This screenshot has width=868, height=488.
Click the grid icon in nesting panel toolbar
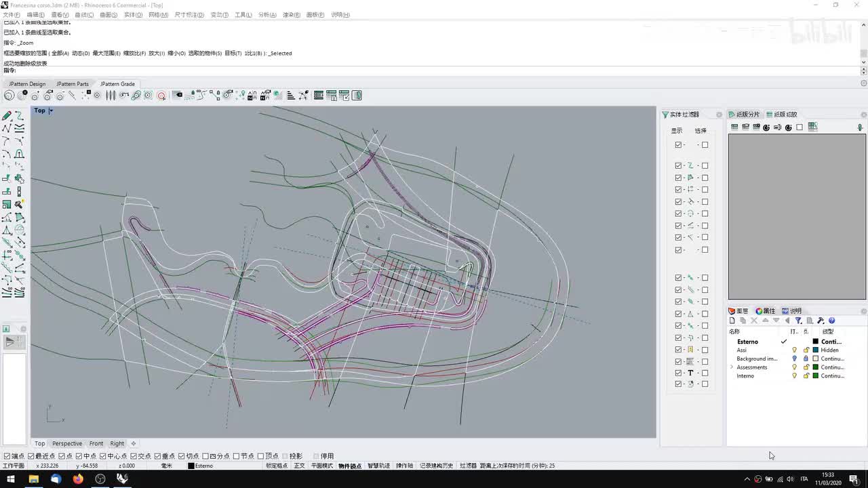pyautogui.click(x=812, y=127)
